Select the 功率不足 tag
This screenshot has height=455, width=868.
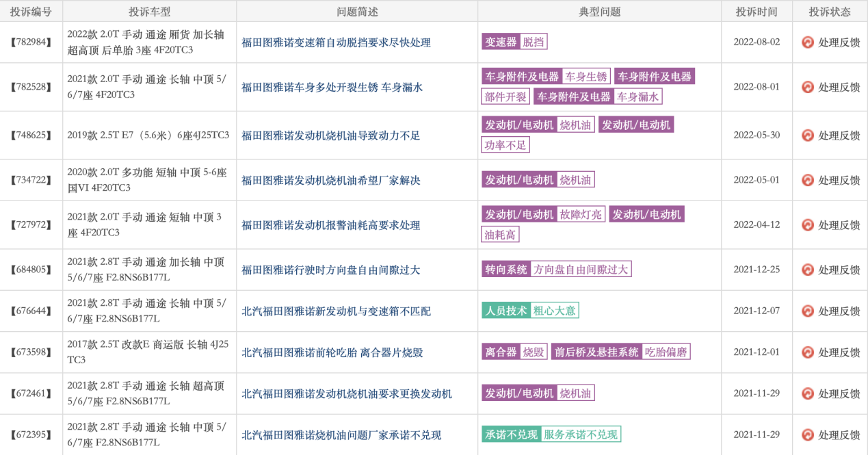point(505,144)
